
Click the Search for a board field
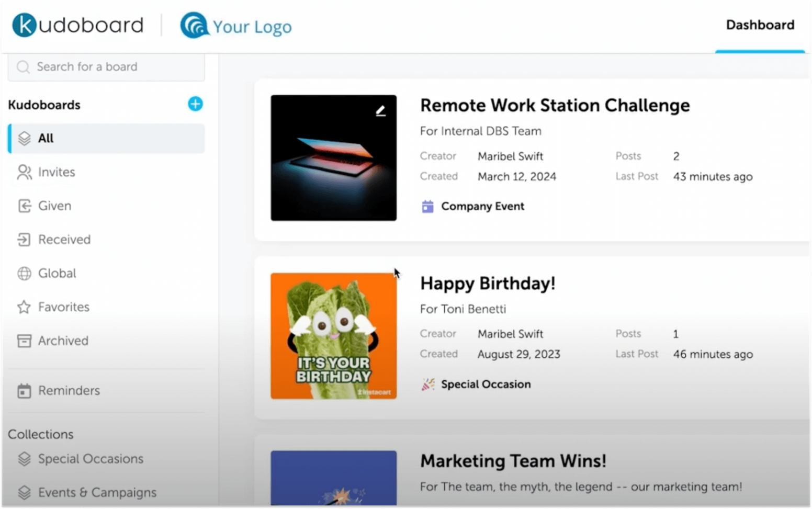click(106, 67)
